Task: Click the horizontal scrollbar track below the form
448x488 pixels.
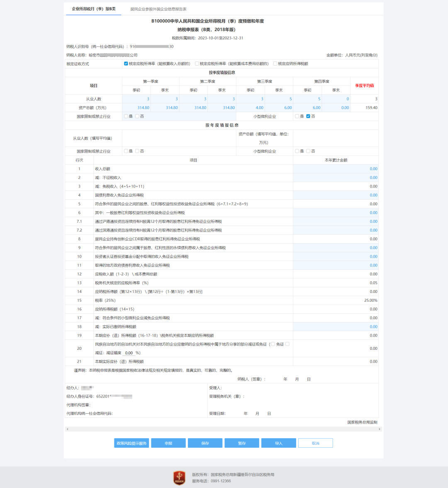Action: (223, 429)
